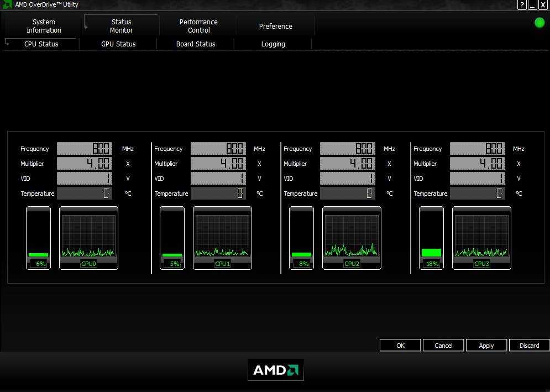
Task: Minimize the AMD OverDrive window
Action: pos(532,5)
